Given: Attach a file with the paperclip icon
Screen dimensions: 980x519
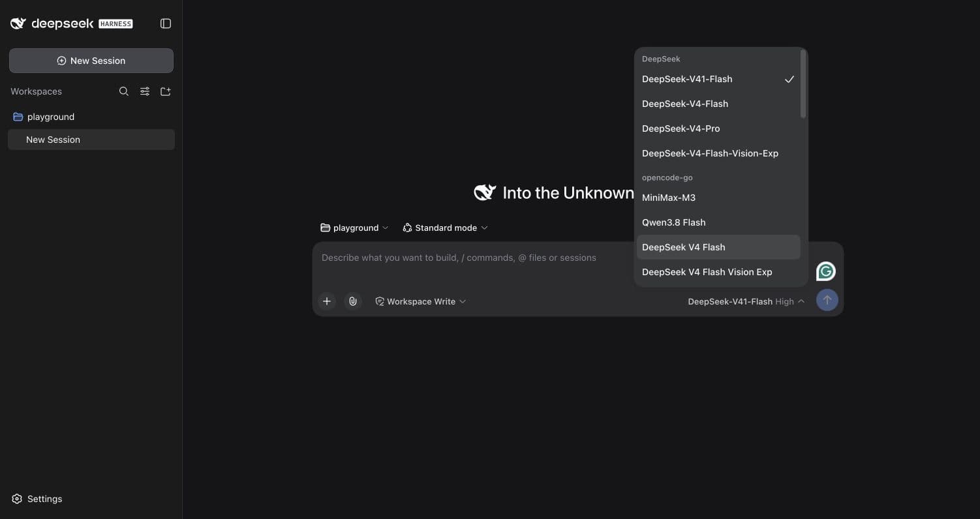Looking at the screenshot, I should coord(353,301).
